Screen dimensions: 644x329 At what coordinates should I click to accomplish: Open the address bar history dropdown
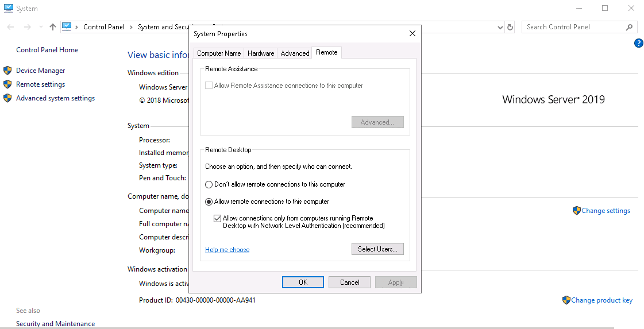coord(500,28)
